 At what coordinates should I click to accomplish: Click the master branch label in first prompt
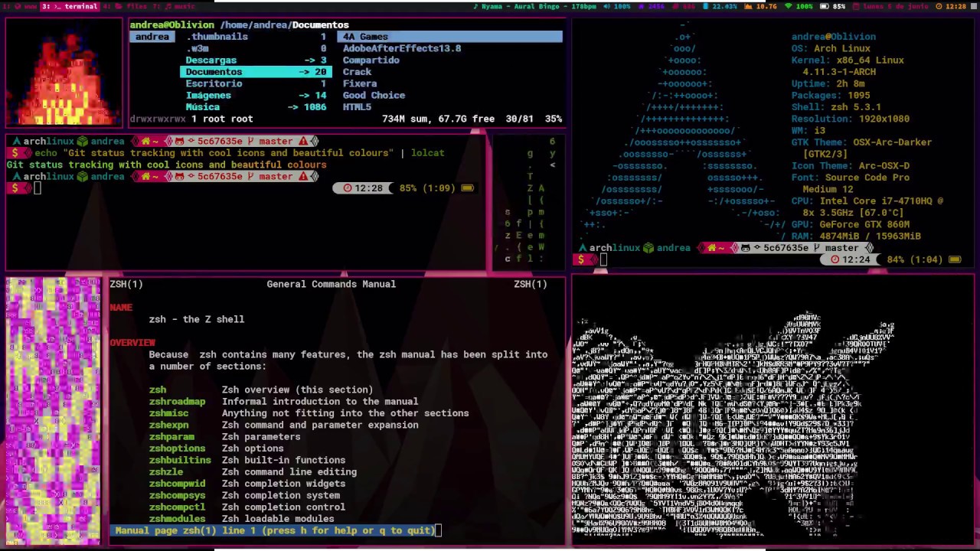(x=276, y=141)
